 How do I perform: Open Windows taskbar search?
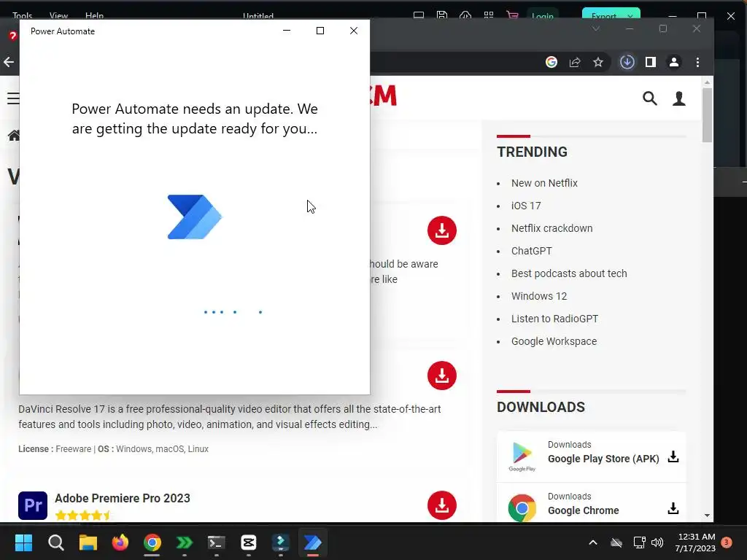55,542
